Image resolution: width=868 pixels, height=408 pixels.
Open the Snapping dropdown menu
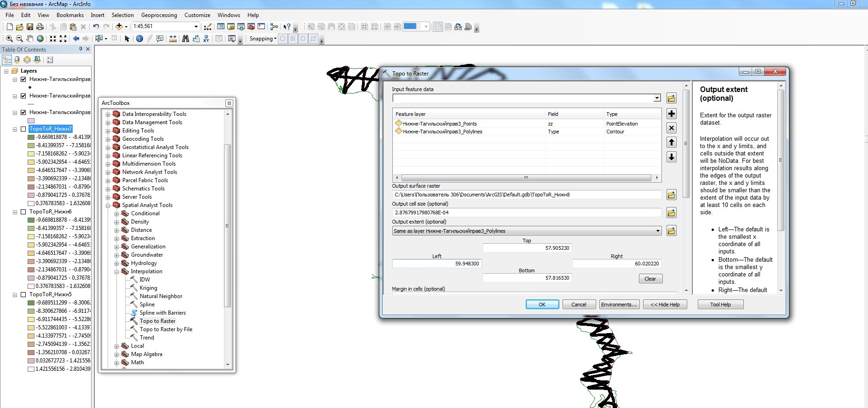pyautogui.click(x=263, y=39)
